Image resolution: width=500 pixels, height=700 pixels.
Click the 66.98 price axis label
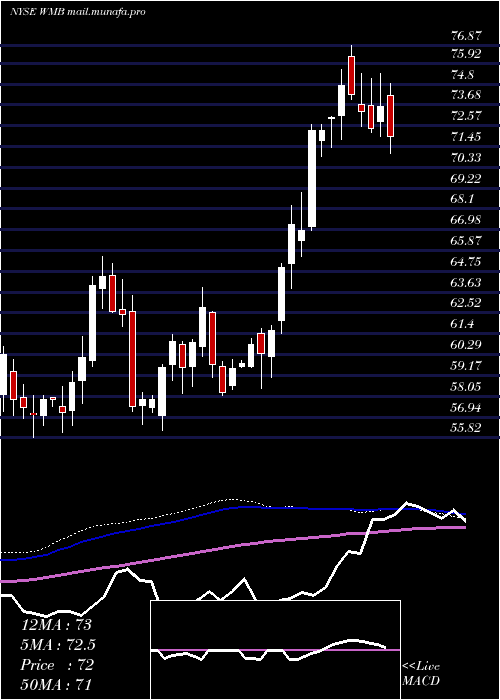tap(467, 220)
